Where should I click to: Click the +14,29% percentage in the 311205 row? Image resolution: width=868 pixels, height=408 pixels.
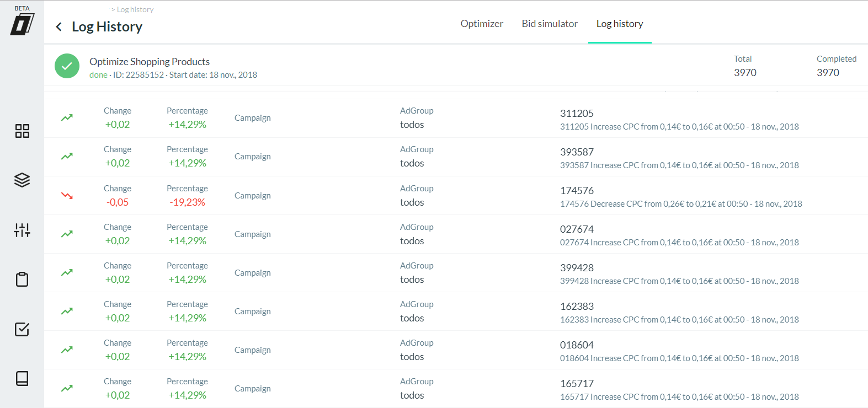pos(188,125)
